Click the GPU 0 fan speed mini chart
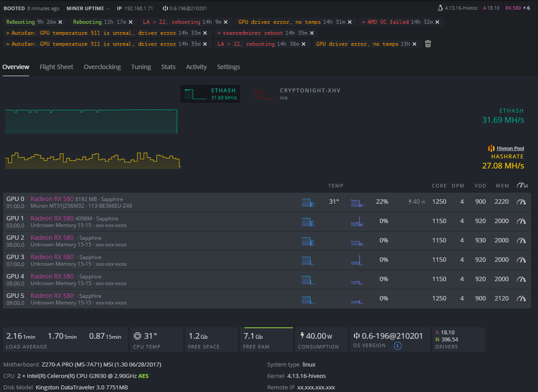 point(358,202)
